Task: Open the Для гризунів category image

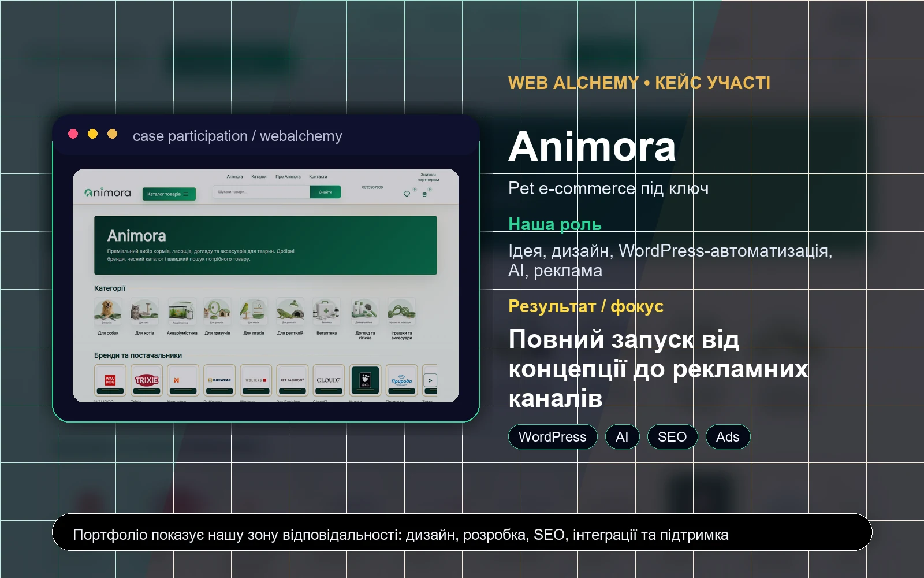Action: tap(217, 312)
